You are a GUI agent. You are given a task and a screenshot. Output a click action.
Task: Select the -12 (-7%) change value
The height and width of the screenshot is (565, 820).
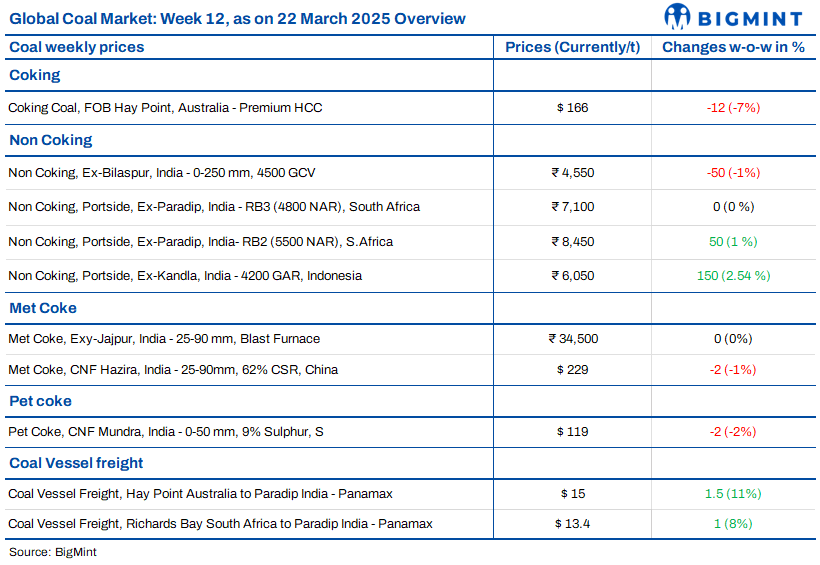(733, 107)
